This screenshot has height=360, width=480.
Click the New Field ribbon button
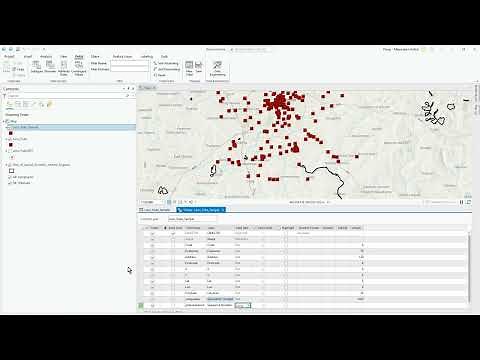click(189, 68)
